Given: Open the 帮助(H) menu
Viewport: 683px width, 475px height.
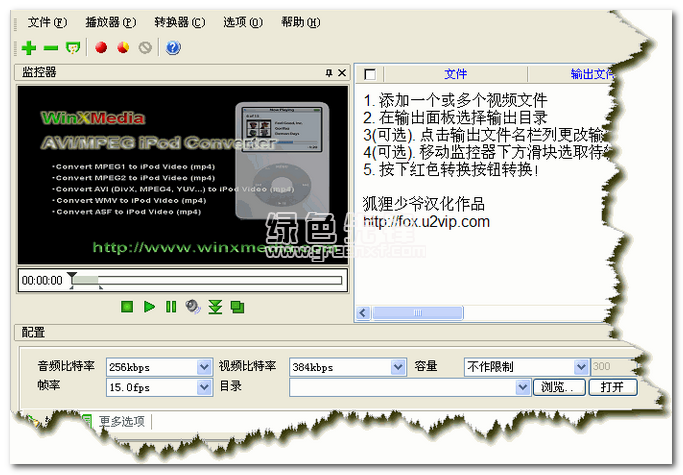Looking at the screenshot, I should pos(301,22).
